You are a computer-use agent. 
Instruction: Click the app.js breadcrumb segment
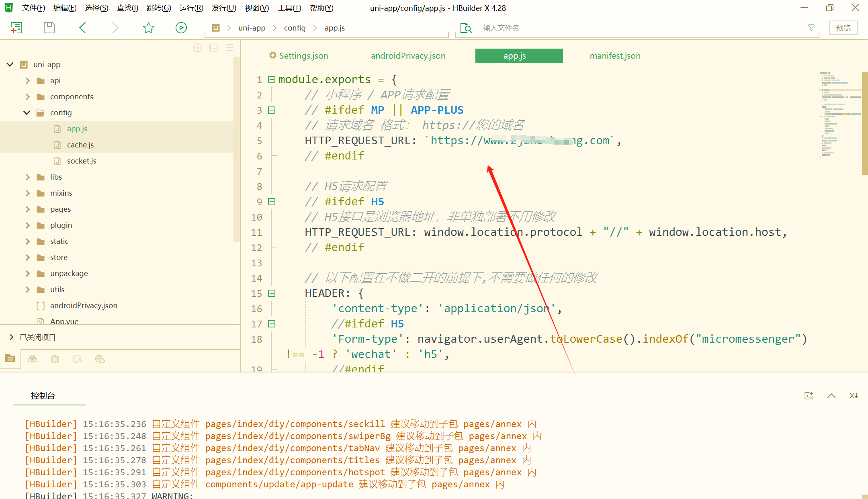click(334, 28)
